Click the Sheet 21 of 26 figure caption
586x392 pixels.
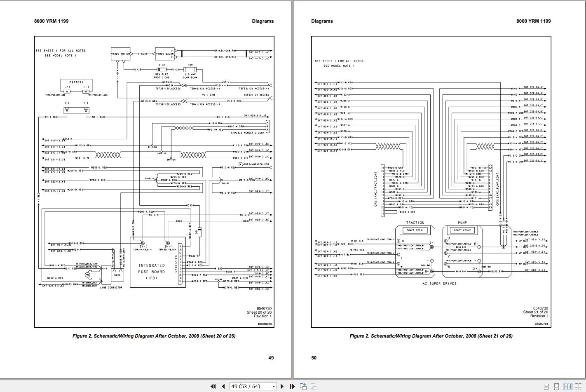click(431, 336)
